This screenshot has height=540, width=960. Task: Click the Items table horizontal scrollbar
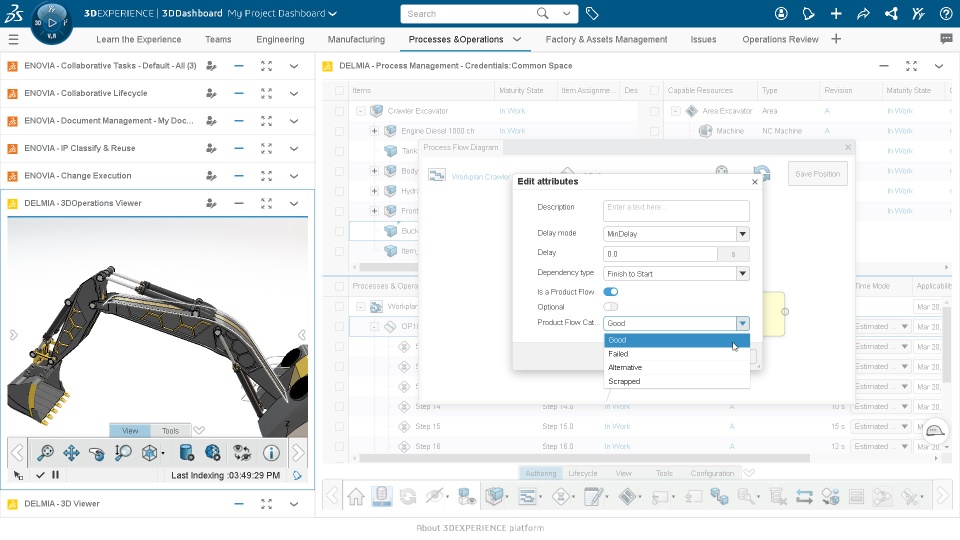coord(389,267)
